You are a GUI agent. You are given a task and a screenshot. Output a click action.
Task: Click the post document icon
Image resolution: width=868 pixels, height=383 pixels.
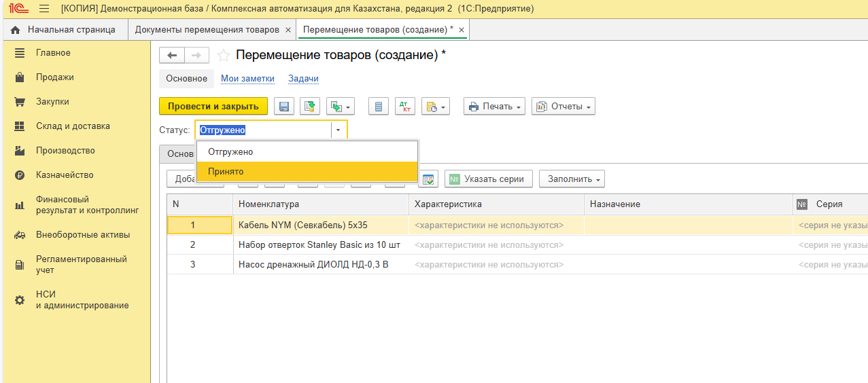click(x=311, y=107)
